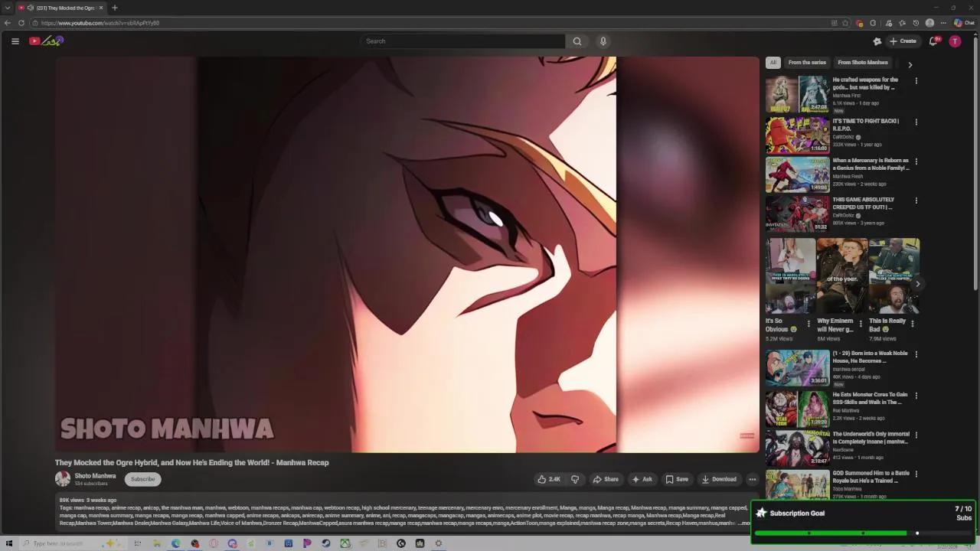Image resolution: width=980 pixels, height=551 pixels.
Task: Open the Shoto Manhwa channel name link
Action: [x=95, y=476]
